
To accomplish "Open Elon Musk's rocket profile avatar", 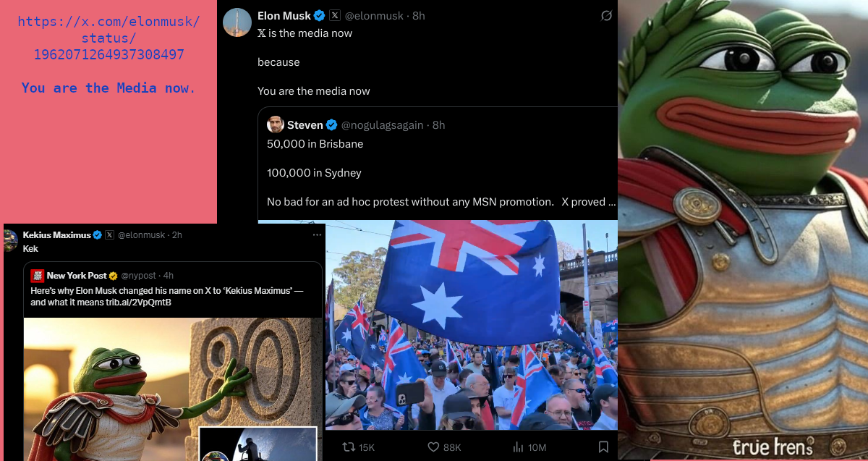I will 237,22.
